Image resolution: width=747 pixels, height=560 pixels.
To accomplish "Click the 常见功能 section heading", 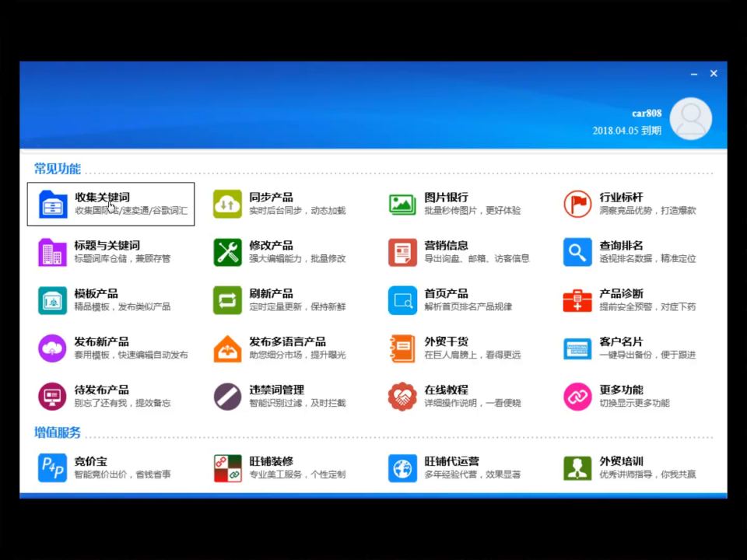I will [x=57, y=169].
